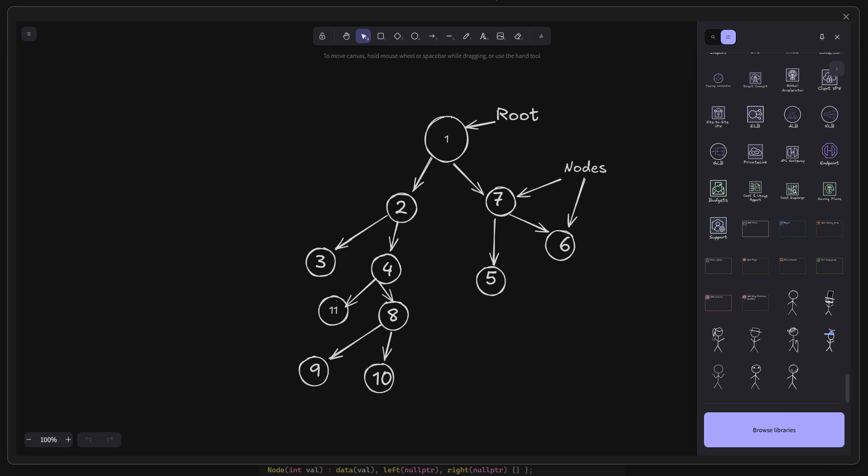Select the Hand panning tool
This screenshot has width=868, height=476.
coord(346,36)
